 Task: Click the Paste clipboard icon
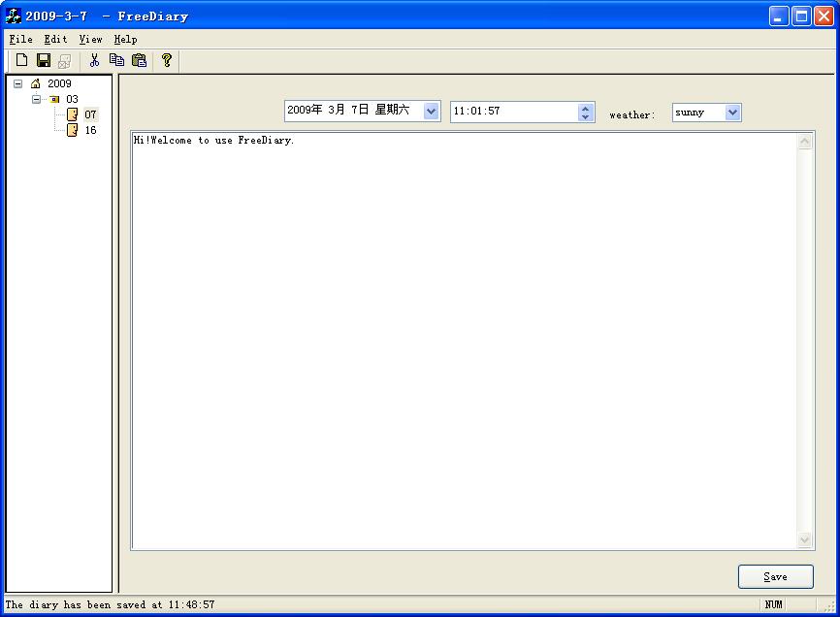[x=140, y=60]
